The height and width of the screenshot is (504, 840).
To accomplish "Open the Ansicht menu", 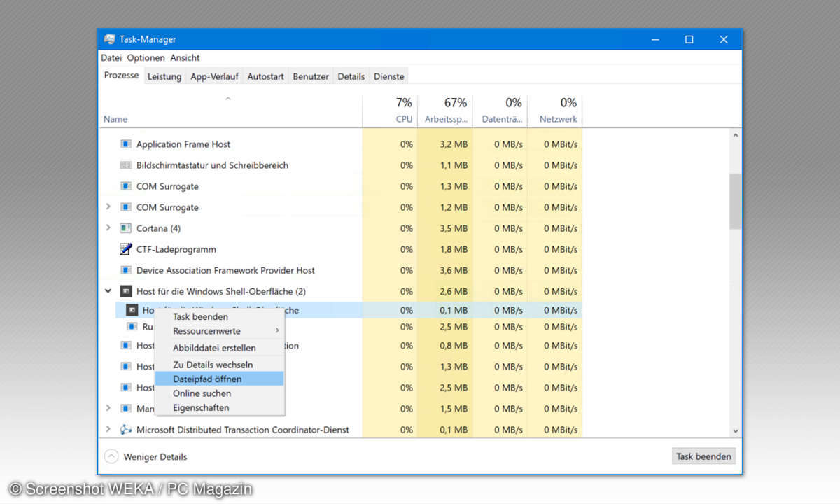I will pyautogui.click(x=185, y=57).
